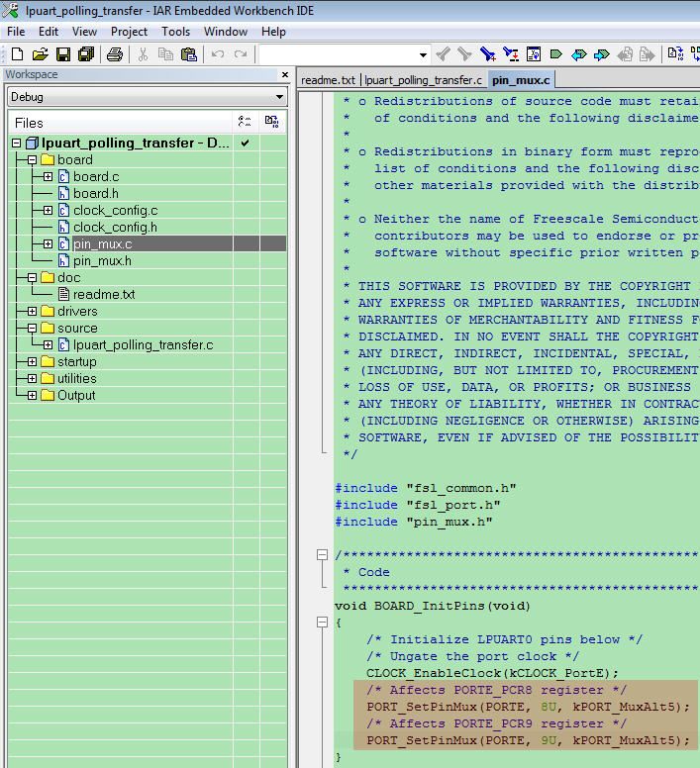
Task: Switch to the lpuart_polling_transfer.c editor tab
Action: point(423,80)
